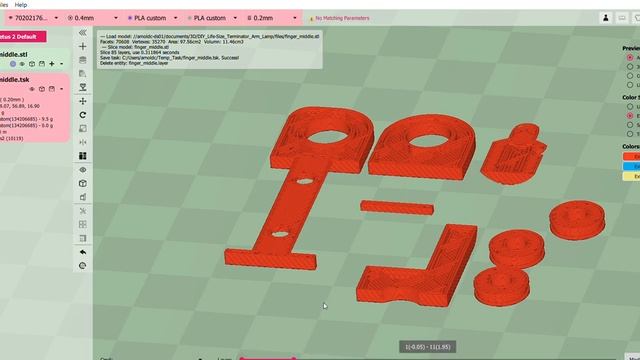Click the icon just above the Move tool
The width and height of the screenshot is (640, 360).
coord(82,87)
